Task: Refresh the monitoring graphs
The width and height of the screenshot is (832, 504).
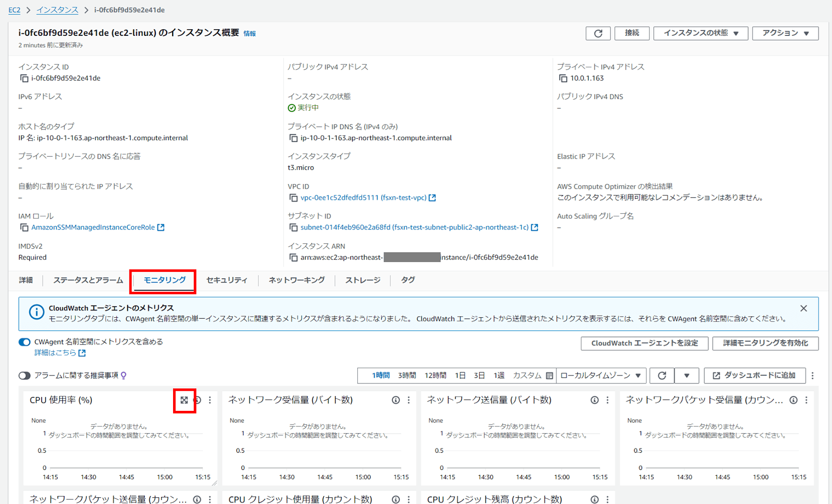Action: click(662, 376)
